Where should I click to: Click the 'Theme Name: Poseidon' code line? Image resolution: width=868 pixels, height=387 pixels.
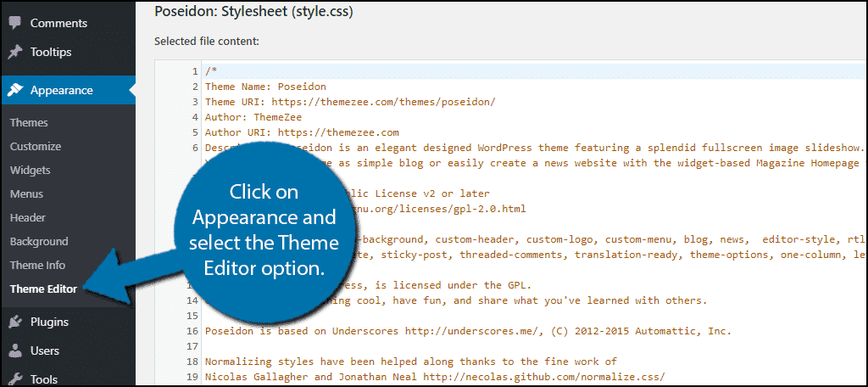[x=265, y=87]
